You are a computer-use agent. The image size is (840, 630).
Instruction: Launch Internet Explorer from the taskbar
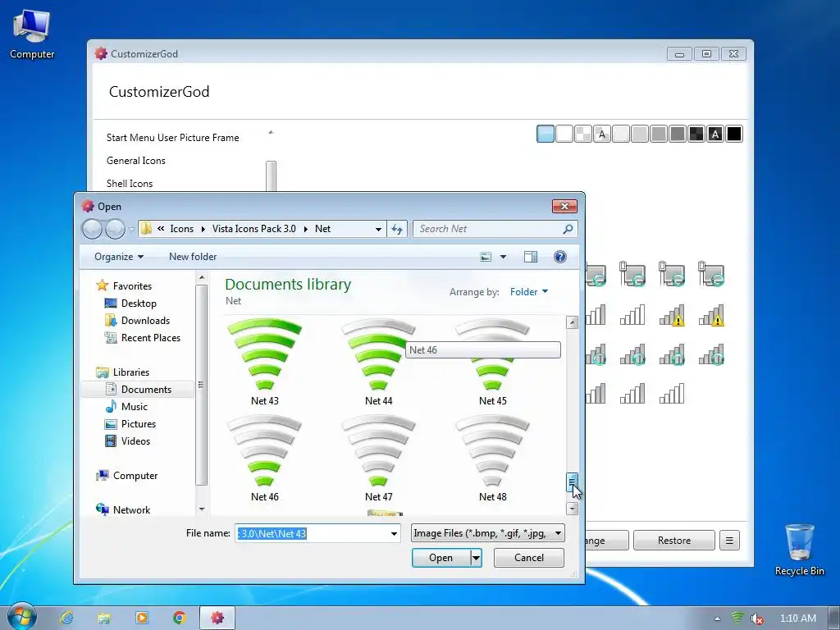click(66, 618)
